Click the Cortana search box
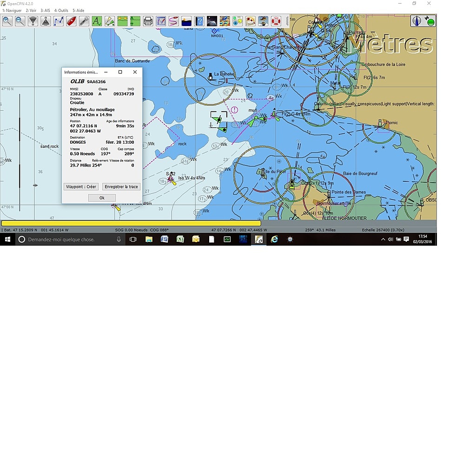Viewport: 476px width, 476px height. 70,239
